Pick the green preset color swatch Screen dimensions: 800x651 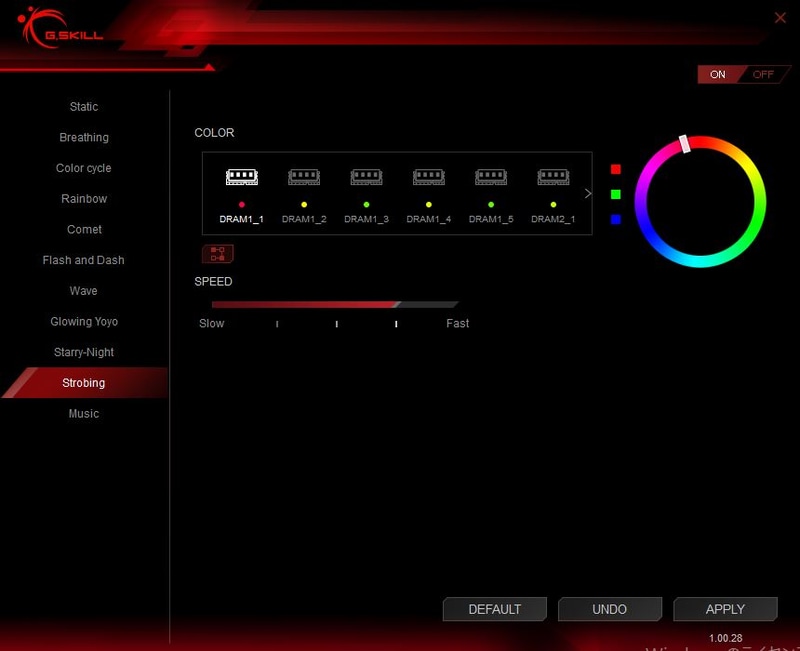coord(616,194)
